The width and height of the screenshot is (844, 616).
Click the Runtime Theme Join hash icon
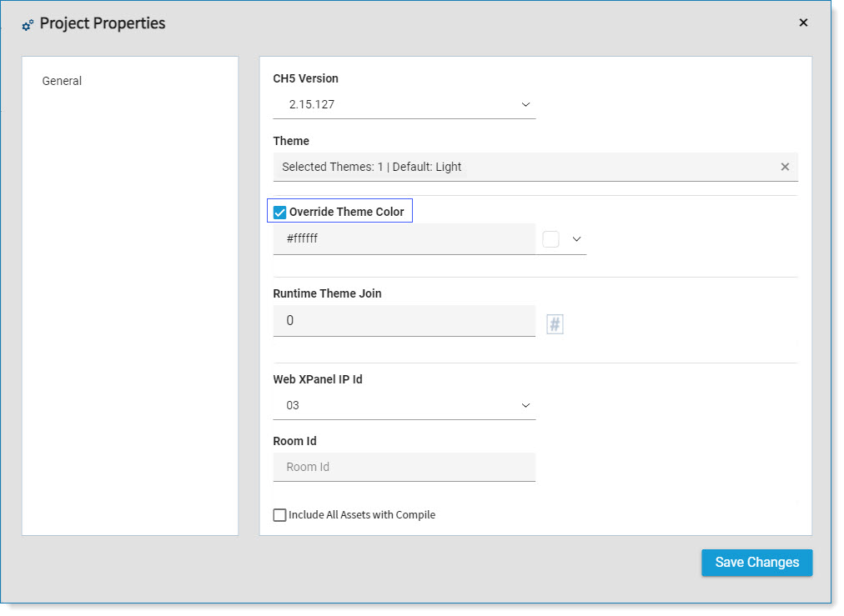coord(555,324)
